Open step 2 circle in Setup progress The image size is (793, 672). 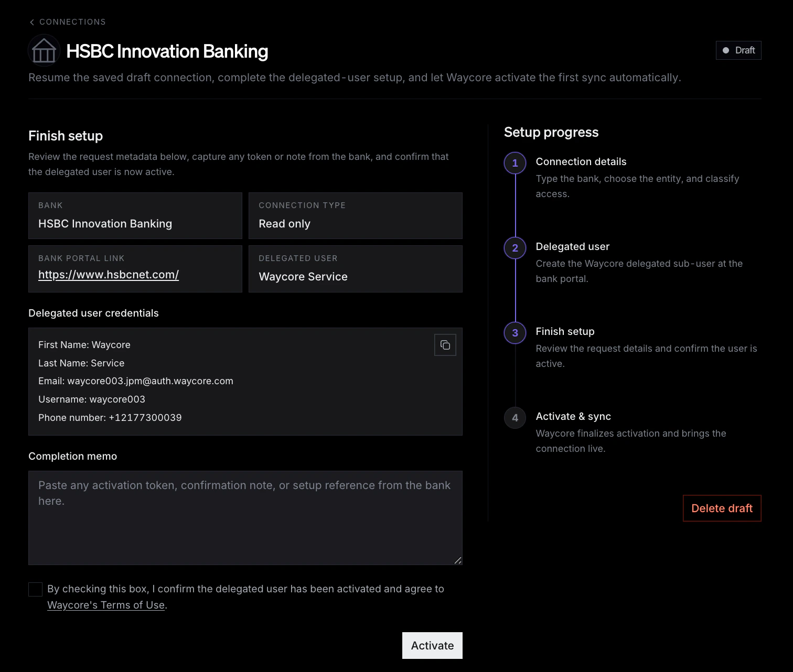(x=515, y=248)
